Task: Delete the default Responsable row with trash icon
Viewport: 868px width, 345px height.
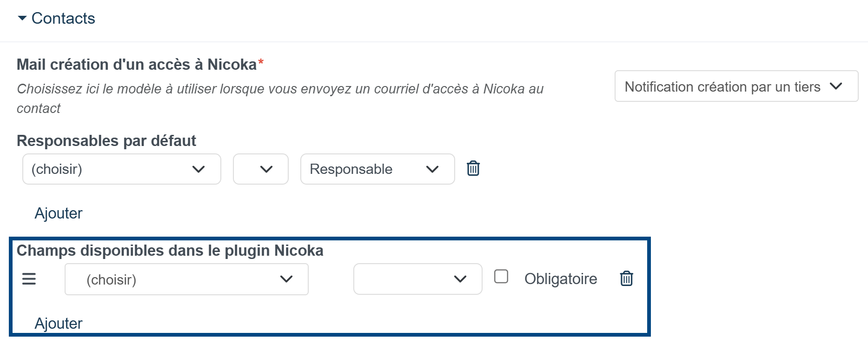Action: 473,168
